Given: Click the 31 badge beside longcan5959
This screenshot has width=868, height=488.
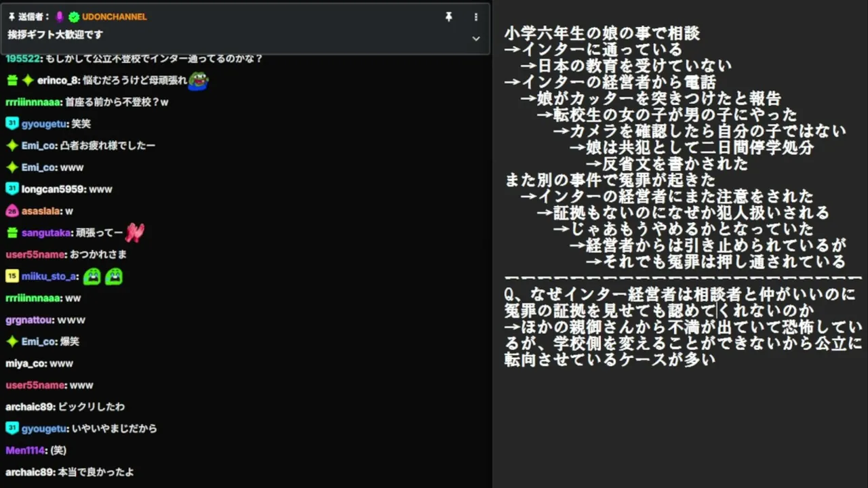Looking at the screenshot, I should (x=12, y=189).
